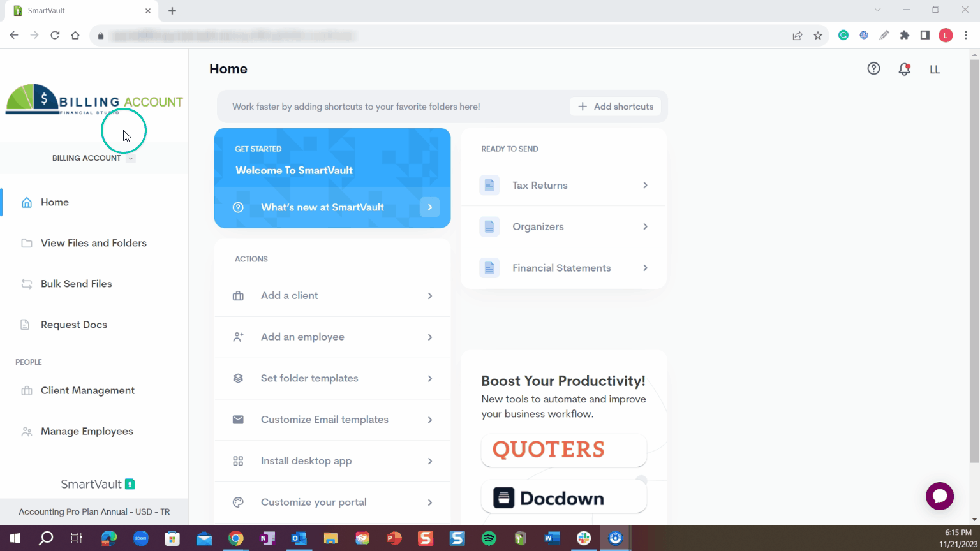Viewport: 980px width, 551px height.
Task: Open Spotify from the taskbar
Action: (x=489, y=538)
